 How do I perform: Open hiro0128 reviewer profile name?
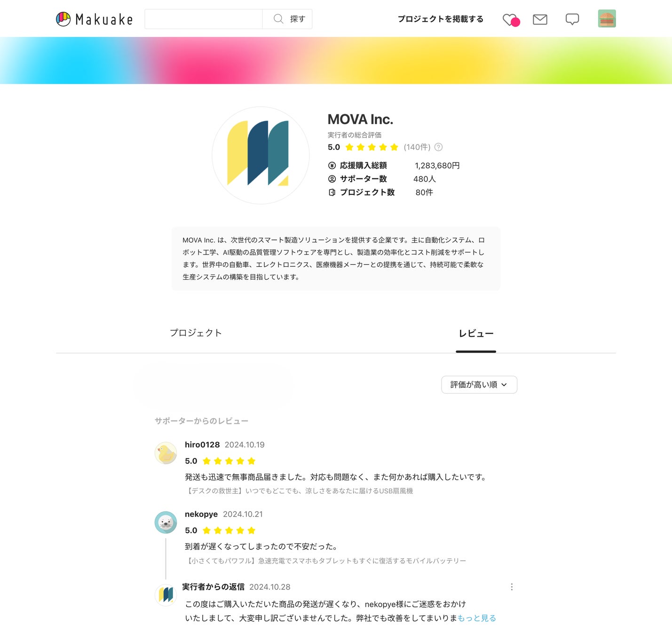(x=202, y=445)
